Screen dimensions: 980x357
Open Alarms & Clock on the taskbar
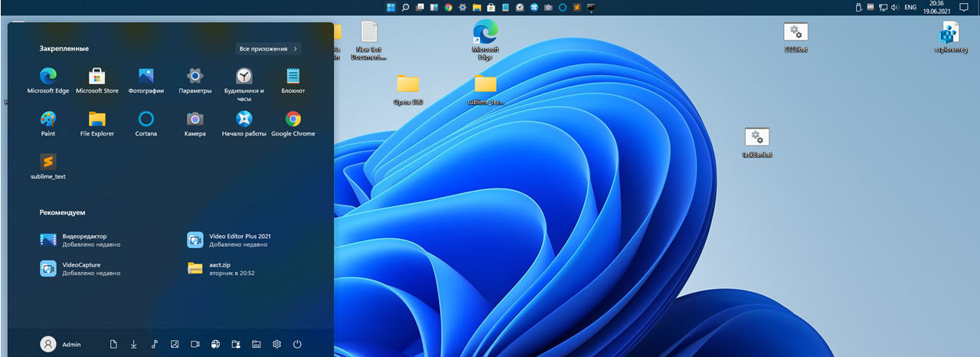coord(520,8)
